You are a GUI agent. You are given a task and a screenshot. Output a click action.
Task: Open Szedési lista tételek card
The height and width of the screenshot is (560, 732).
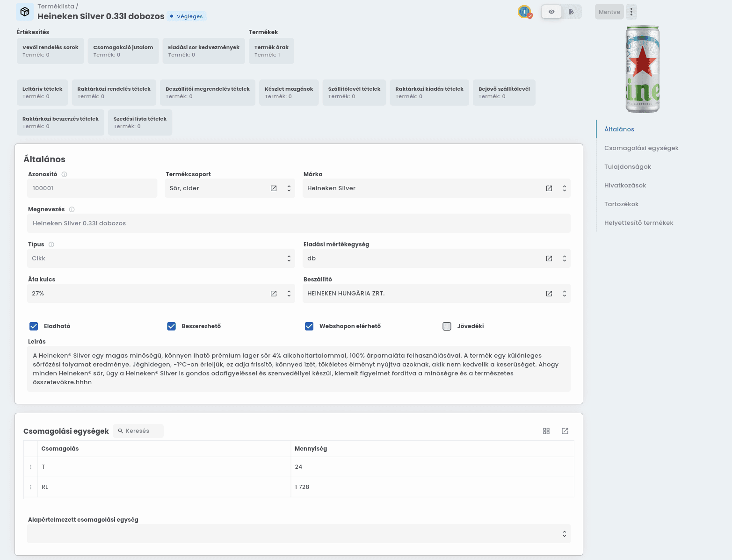140,122
